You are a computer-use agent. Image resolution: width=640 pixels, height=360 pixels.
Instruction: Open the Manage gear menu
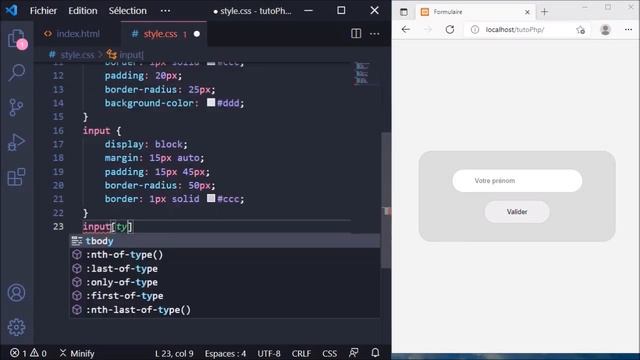tap(16, 327)
